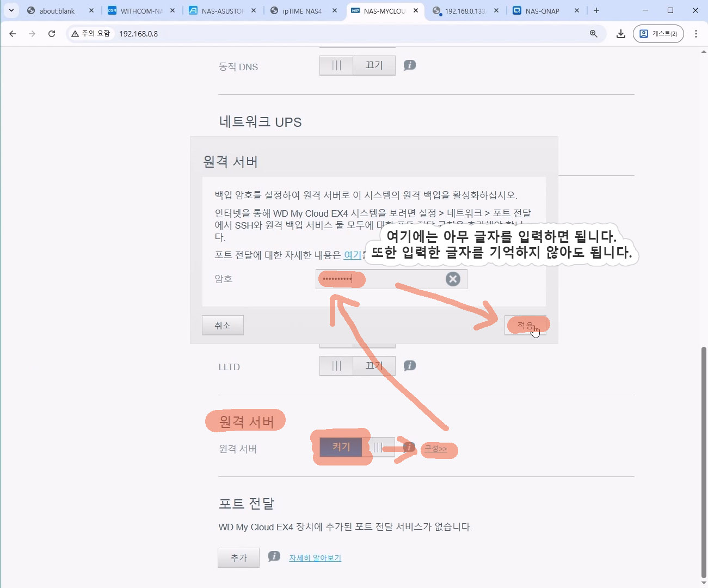Switch to the NAS-QNAP tab
This screenshot has width=708, height=588.
(541, 11)
